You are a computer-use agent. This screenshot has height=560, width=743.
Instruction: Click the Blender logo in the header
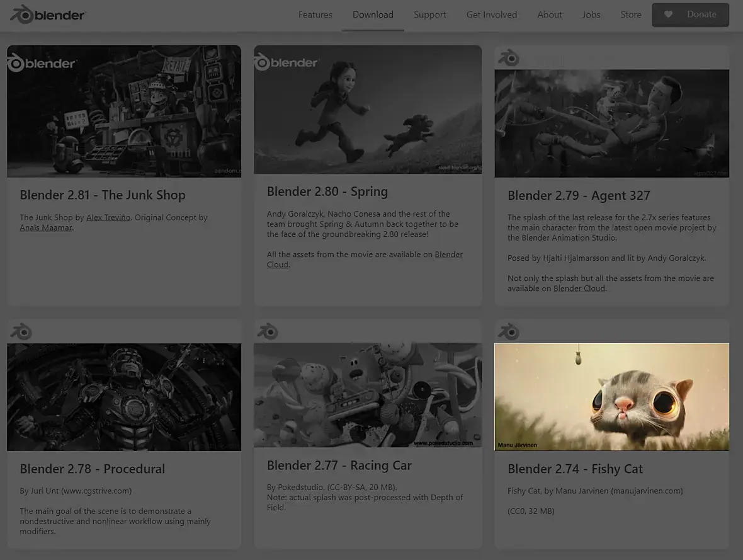coord(47,14)
